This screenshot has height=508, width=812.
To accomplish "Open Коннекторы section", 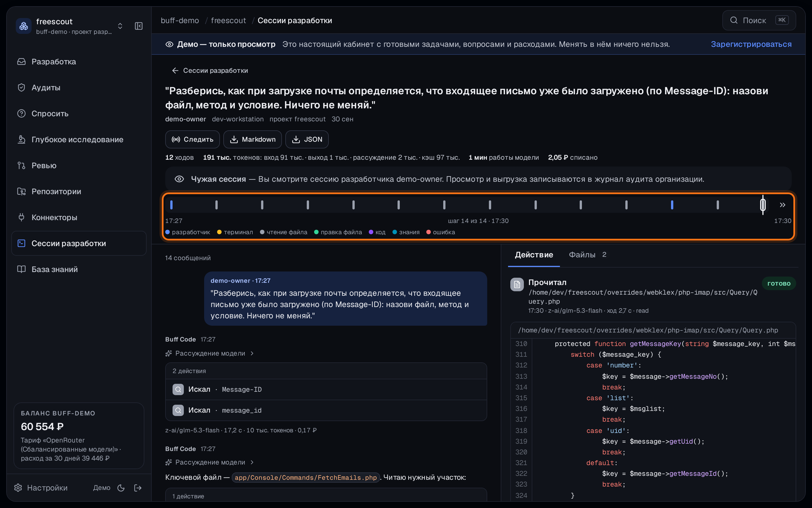I will click(x=79, y=217).
